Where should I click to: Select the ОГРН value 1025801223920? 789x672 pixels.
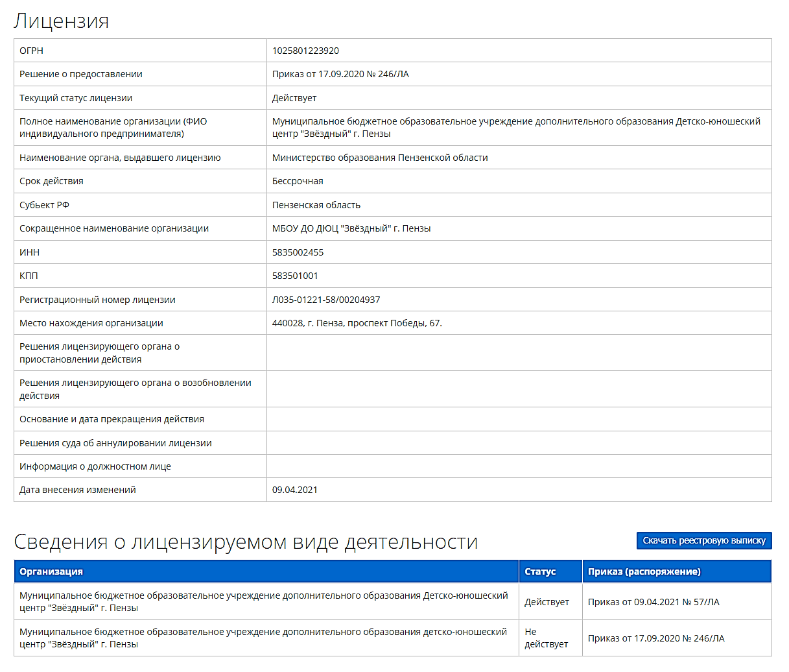pyautogui.click(x=305, y=51)
